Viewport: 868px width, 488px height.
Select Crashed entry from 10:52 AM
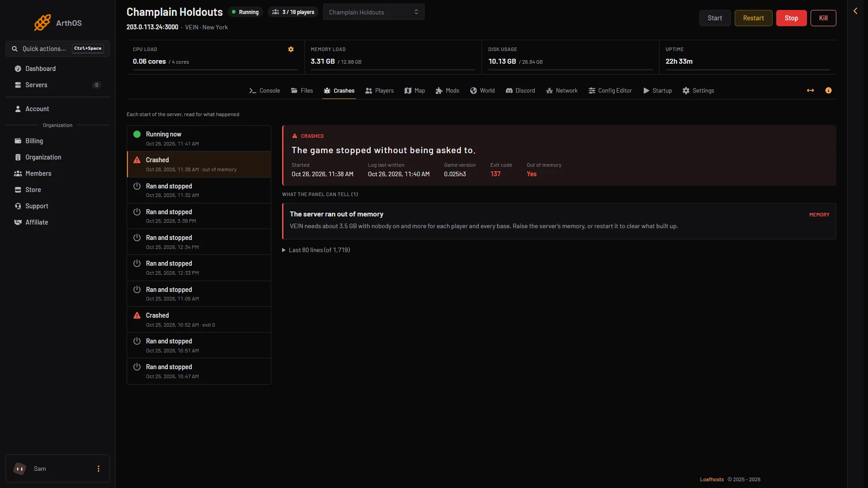click(199, 319)
